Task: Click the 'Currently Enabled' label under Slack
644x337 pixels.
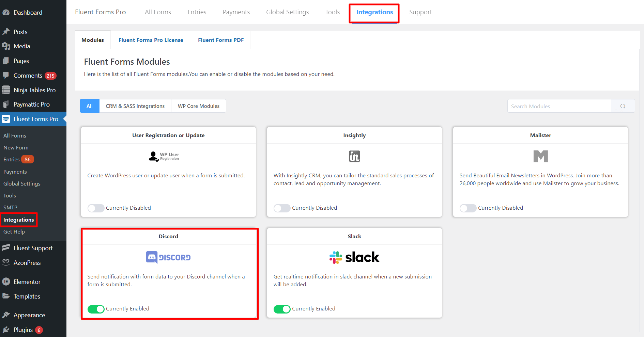Action: click(x=314, y=309)
